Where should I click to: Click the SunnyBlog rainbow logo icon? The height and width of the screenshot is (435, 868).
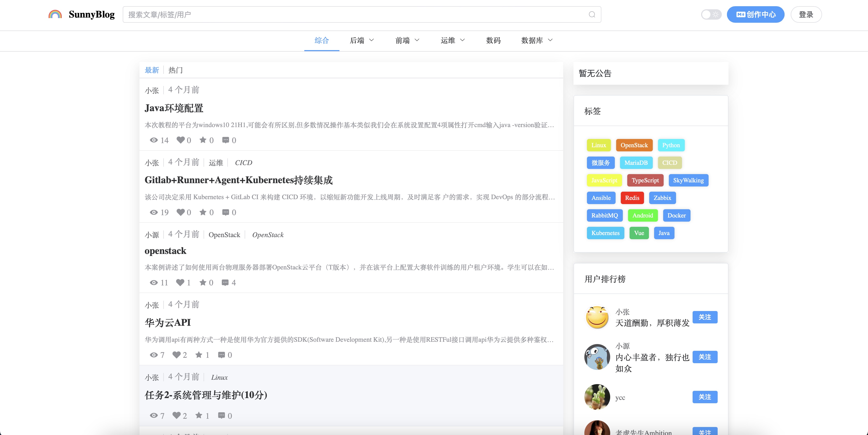55,14
